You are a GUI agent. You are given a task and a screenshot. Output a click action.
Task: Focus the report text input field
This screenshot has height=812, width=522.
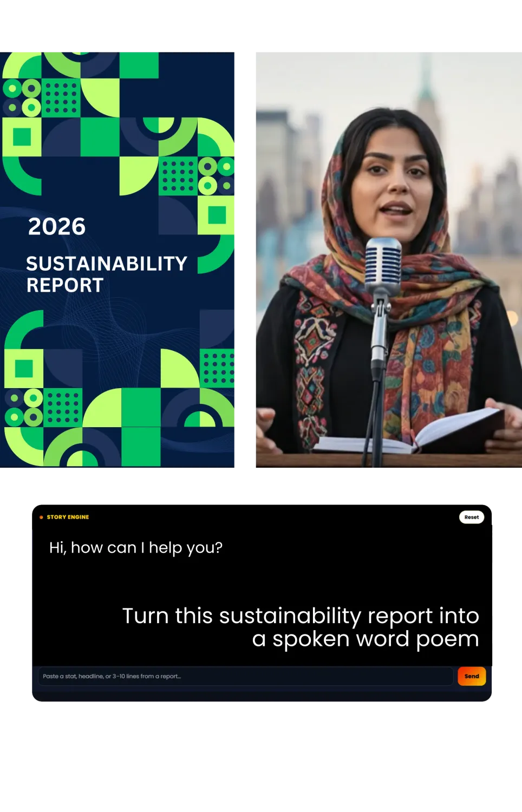click(x=245, y=676)
